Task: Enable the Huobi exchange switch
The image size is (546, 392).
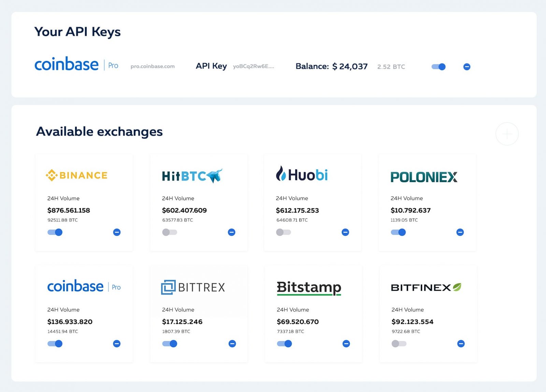Action: pyautogui.click(x=284, y=232)
